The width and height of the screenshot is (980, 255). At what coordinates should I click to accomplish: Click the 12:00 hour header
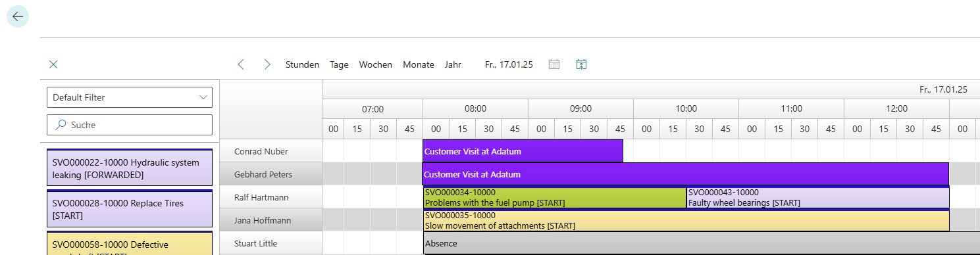(896, 109)
